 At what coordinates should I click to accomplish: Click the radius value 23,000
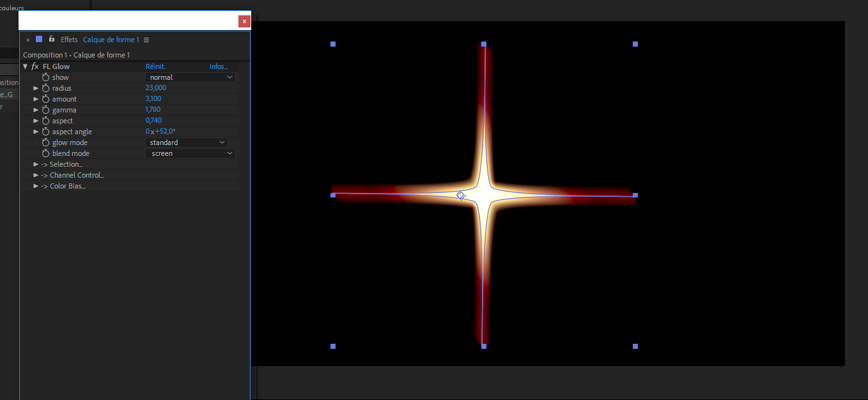point(156,88)
